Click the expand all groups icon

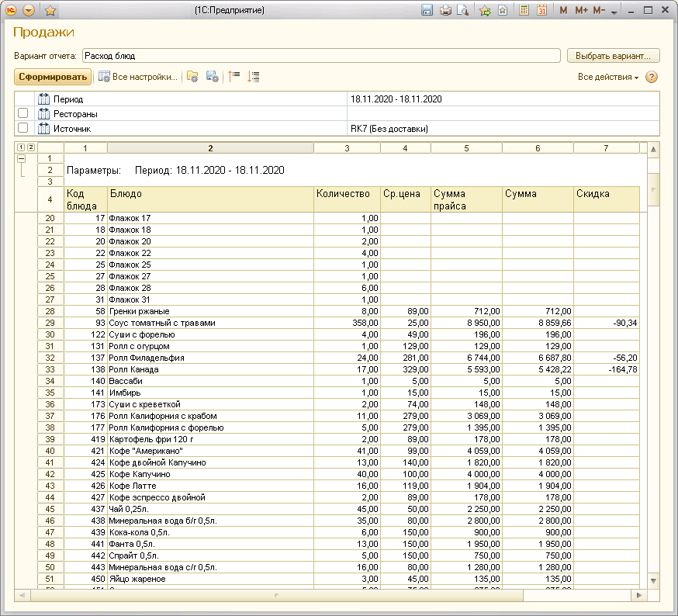(254, 77)
